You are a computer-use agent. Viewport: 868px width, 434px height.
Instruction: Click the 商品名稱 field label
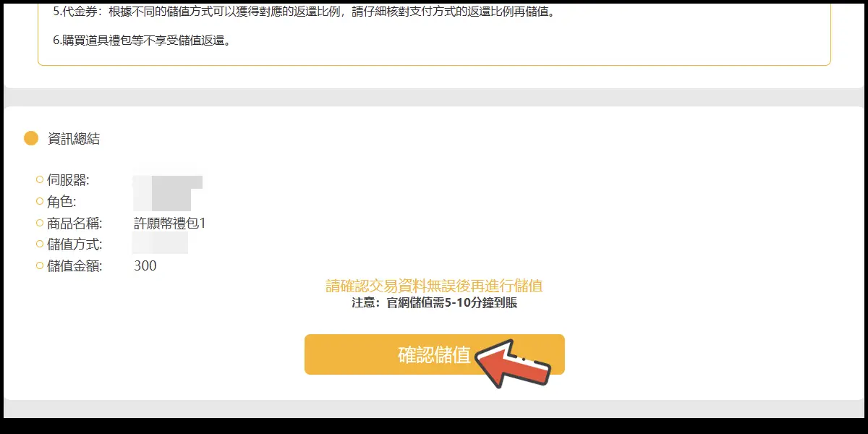(75, 223)
